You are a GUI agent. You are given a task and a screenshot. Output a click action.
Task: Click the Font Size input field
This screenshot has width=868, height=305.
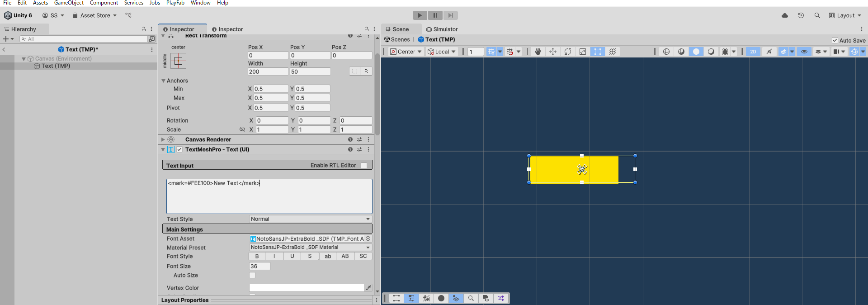pos(260,266)
